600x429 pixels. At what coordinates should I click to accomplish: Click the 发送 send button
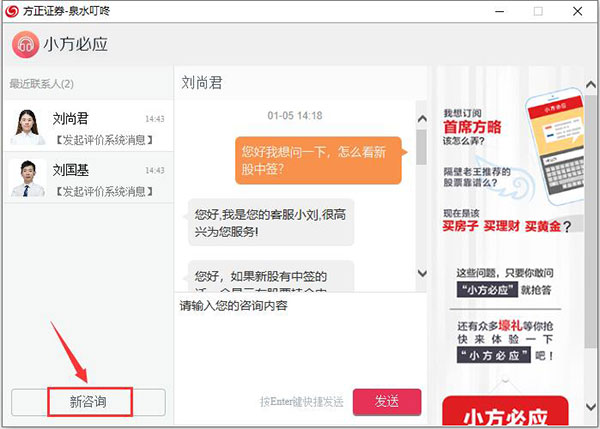(x=387, y=402)
